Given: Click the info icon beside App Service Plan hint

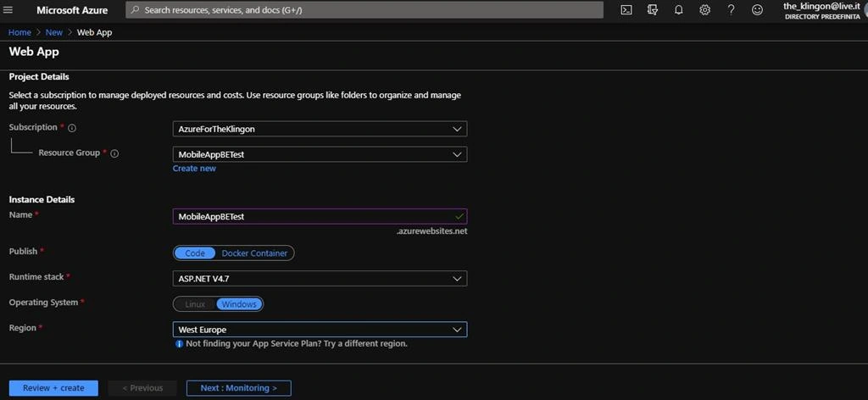Looking at the screenshot, I should point(179,343).
